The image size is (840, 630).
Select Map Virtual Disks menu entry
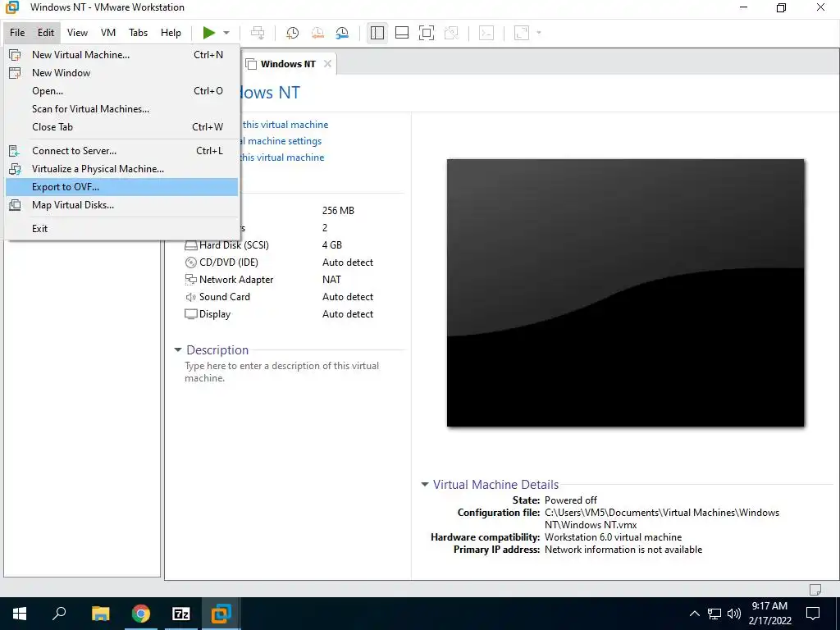coord(121,205)
